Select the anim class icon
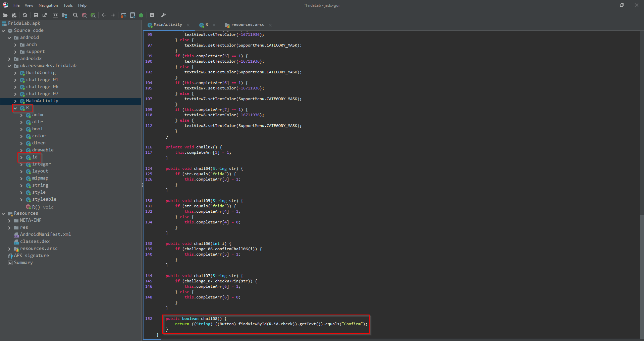This screenshot has width=644, height=341. 29,115
